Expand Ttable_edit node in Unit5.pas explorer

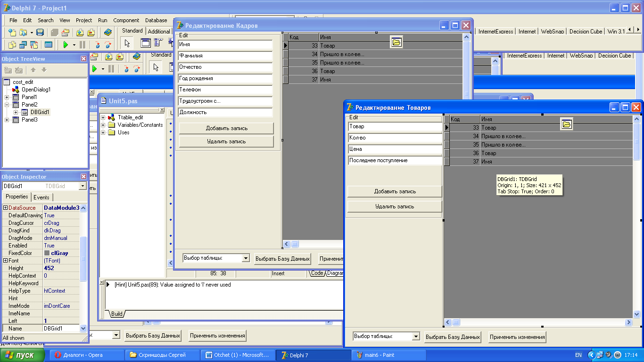pyautogui.click(x=103, y=117)
